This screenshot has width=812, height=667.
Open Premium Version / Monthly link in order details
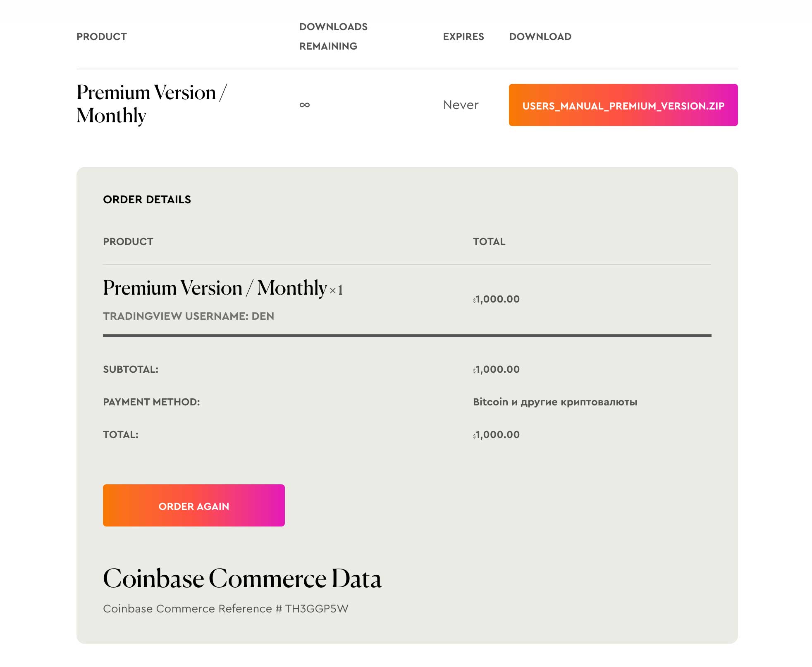click(215, 288)
